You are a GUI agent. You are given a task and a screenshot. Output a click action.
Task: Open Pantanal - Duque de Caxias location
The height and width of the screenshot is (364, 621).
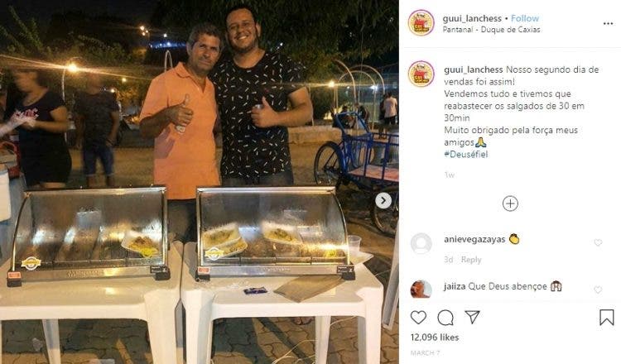click(491, 30)
